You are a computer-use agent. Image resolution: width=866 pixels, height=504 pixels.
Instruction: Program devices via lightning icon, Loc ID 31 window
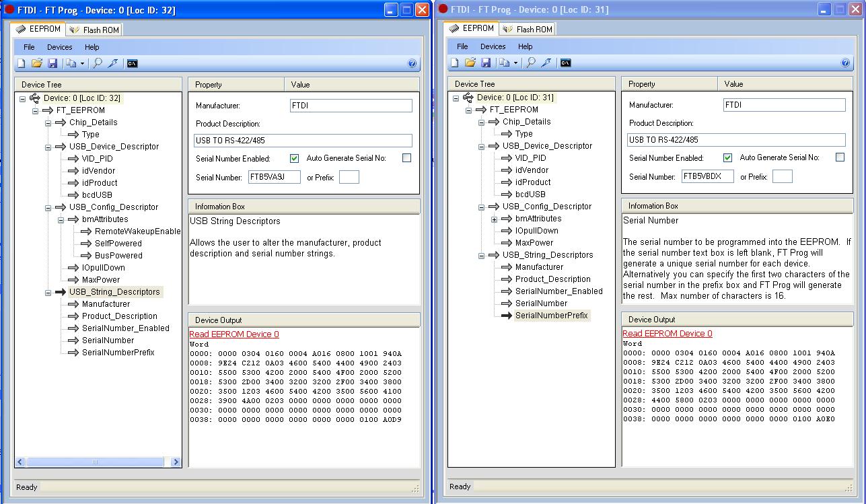(546, 63)
